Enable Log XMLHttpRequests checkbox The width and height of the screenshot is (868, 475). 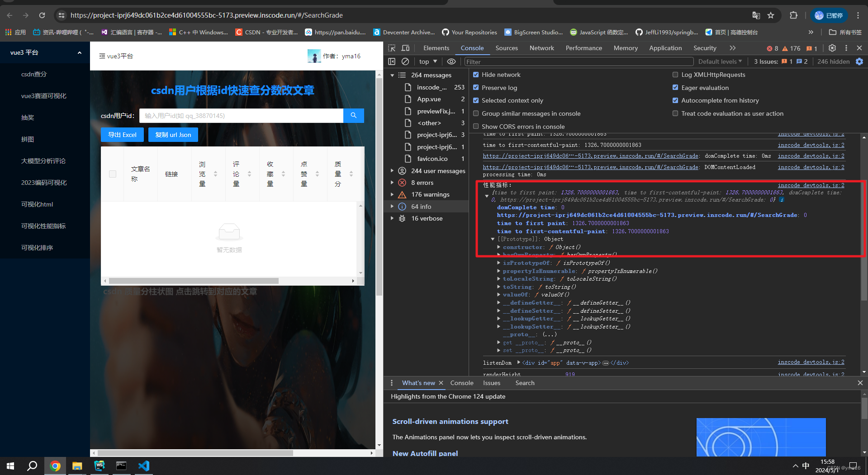(x=675, y=75)
